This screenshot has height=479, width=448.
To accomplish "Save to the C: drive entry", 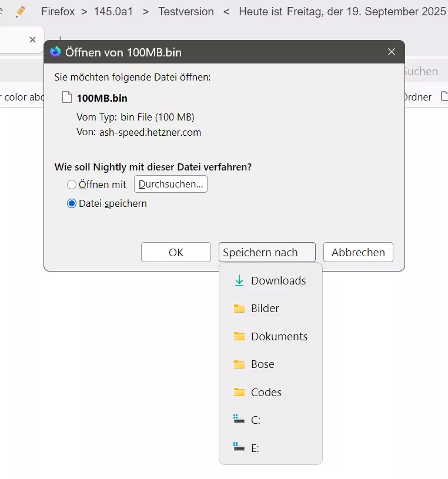I will pyautogui.click(x=271, y=420).
